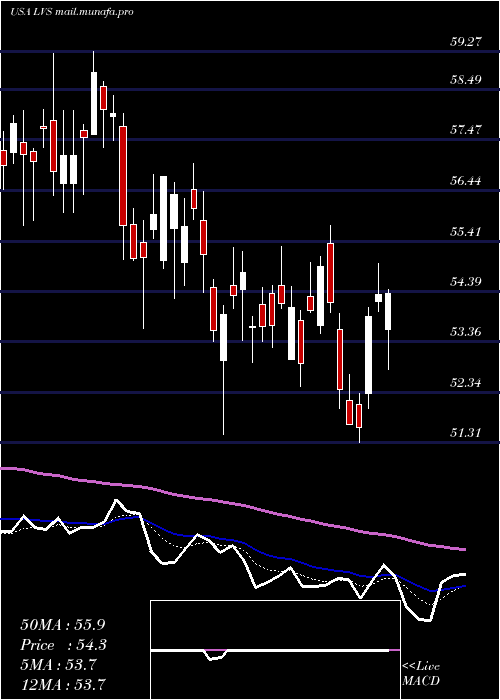Click the 53.36 price level label
The width and height of the screenshot is (500, 700).
(465, 333)
